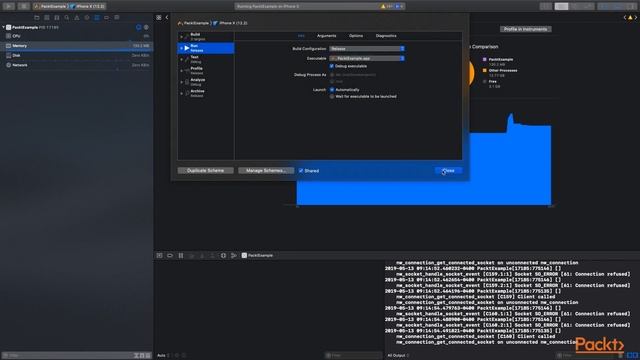The width and height of the screenshot is (640, 360).
Task: Expand the Profile scheme action
Action: click(x=182, y=71)
